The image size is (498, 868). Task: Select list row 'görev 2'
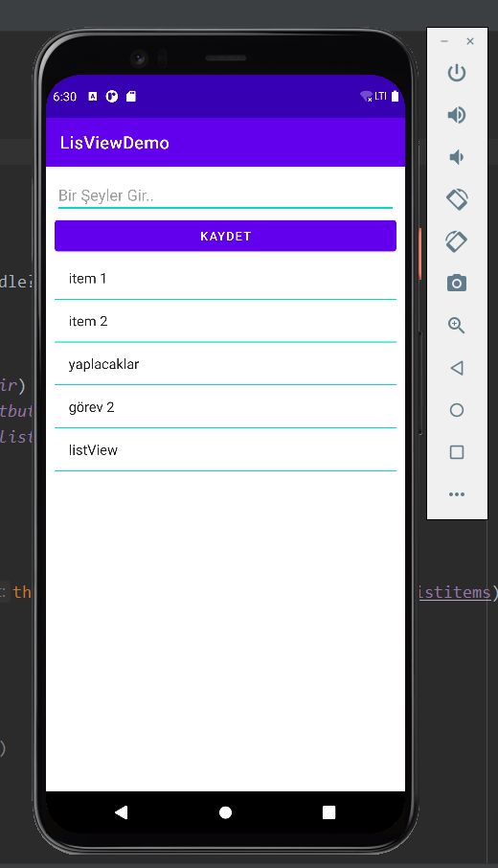coord(225,407)
